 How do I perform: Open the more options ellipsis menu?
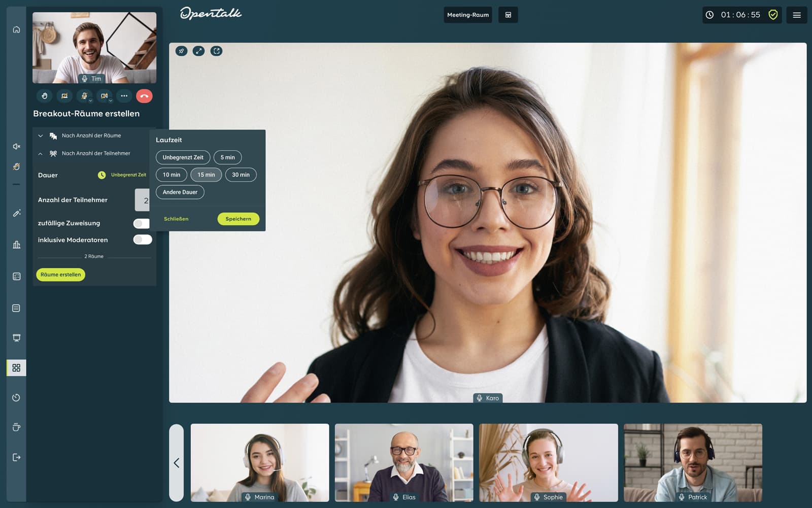[124, 96]
